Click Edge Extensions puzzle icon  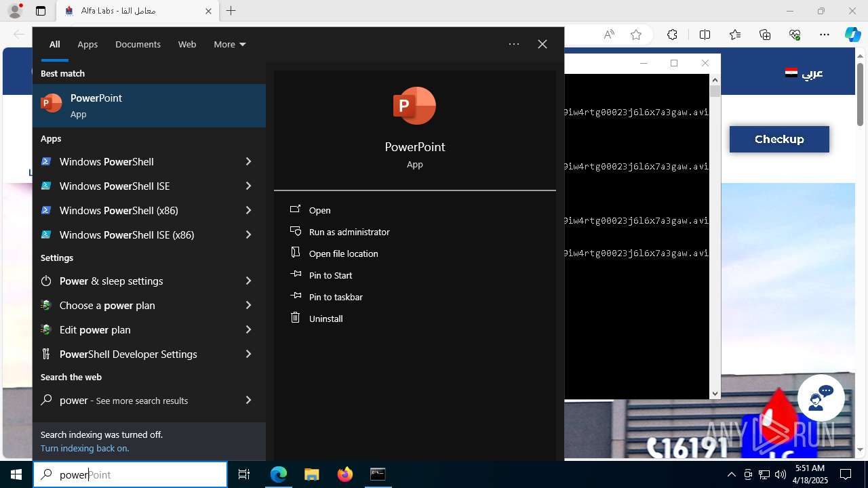[x=672, y=35]
